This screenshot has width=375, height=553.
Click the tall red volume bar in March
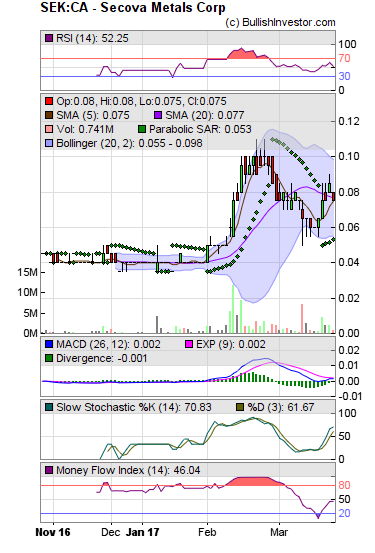tap(302, 318)
